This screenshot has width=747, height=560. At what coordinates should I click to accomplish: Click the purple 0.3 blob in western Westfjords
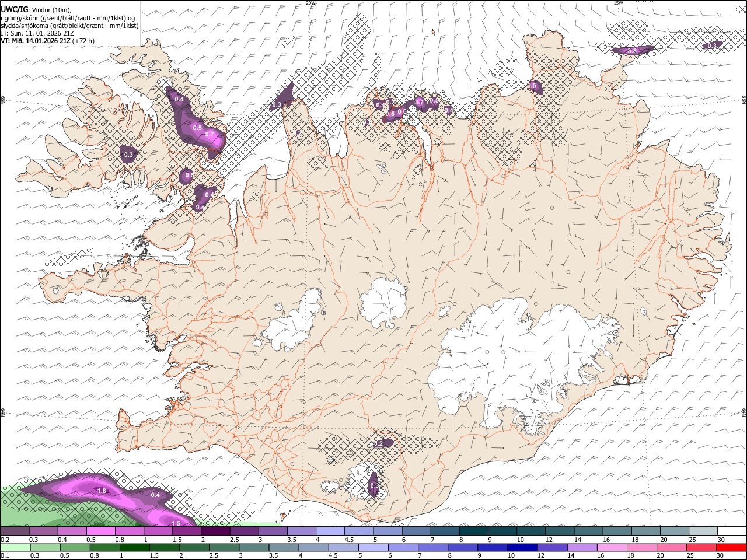[129, 155]
